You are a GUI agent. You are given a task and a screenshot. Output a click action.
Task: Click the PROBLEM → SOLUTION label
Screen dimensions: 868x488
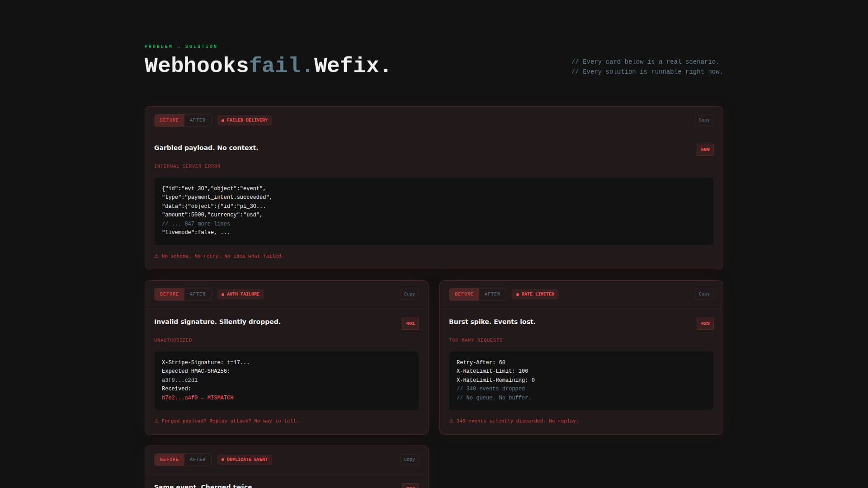(180, 46)
